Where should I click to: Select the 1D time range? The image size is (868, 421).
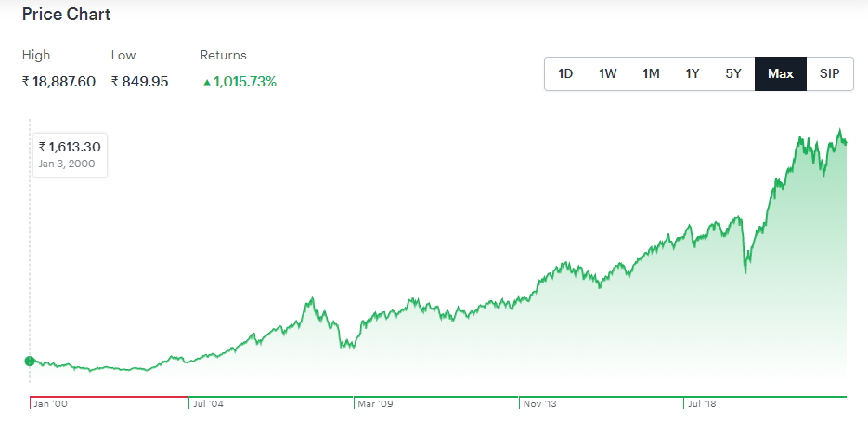pyautogui.click(x=565, y=74)
